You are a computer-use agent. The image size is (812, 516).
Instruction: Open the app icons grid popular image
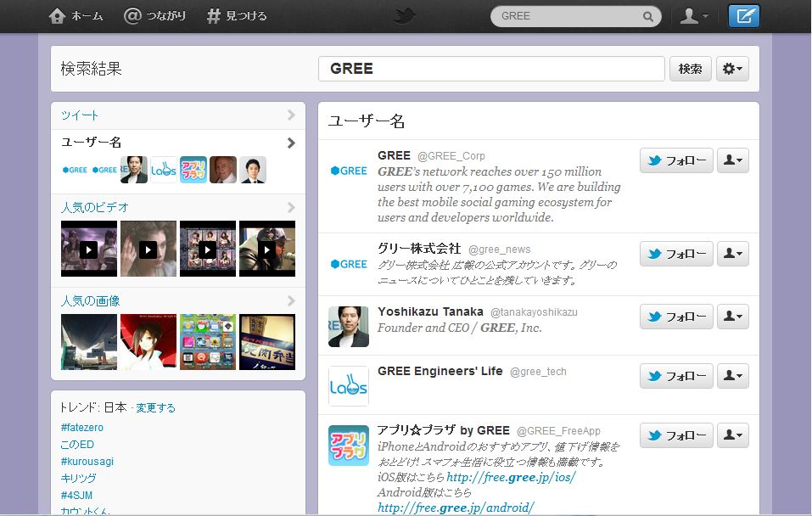click(x=208, y=342)
